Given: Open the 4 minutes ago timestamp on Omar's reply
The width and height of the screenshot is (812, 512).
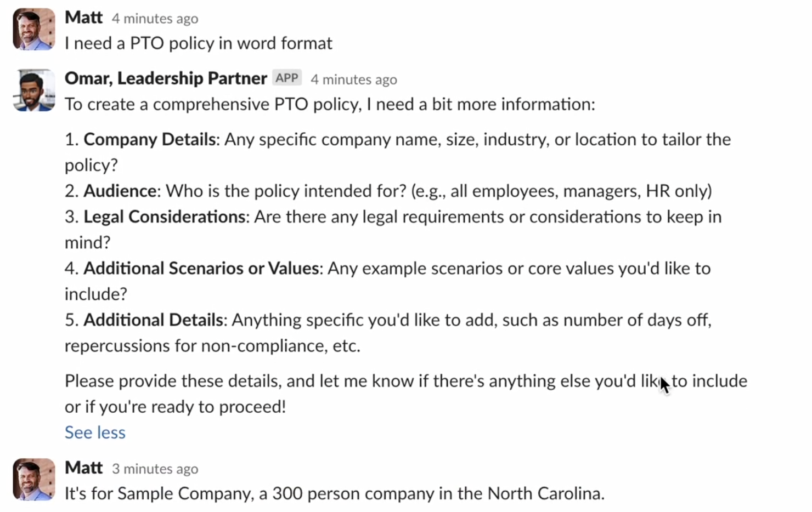Looking at the screenshot, I should 353,79.
